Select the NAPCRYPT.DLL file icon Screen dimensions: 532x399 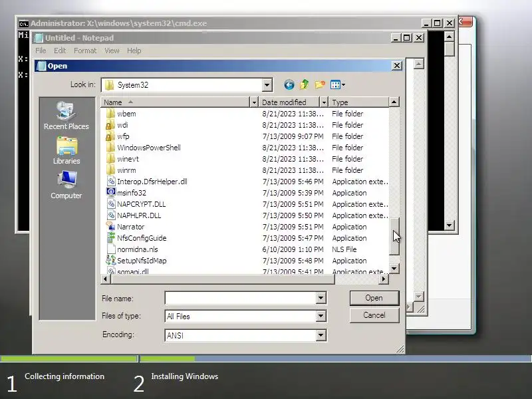tap(111, 204)
